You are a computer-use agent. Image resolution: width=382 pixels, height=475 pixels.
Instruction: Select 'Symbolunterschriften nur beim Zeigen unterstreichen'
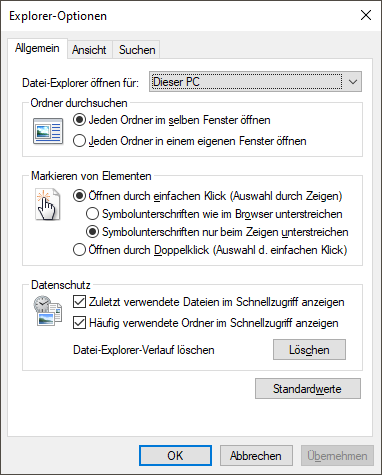pyautogui.click(x=217, y=232)
